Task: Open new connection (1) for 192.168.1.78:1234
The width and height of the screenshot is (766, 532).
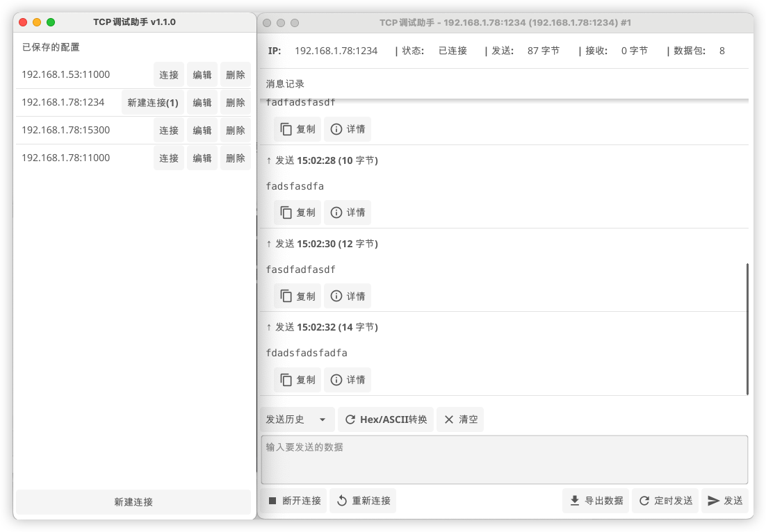Action: 153,103
